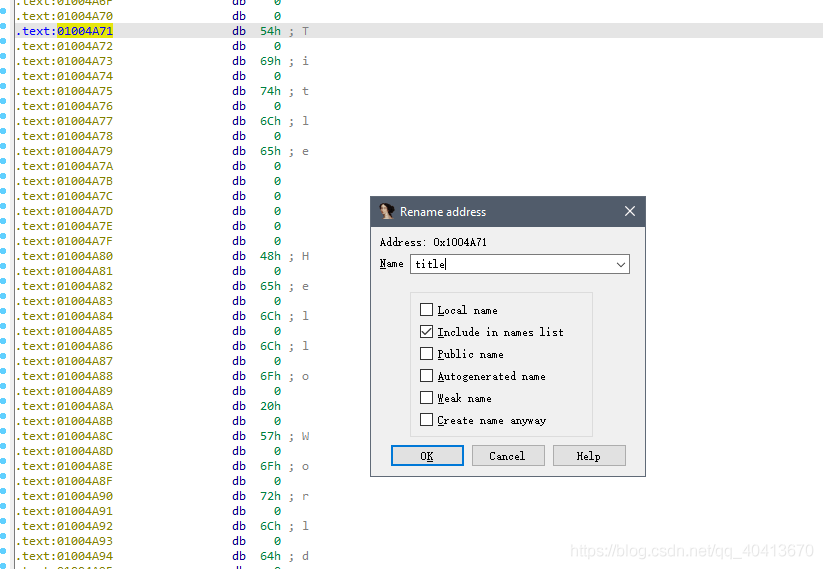823x569 pixels.
Task: Click line .text:01004A8E with 6Fh
Action: 163,466
